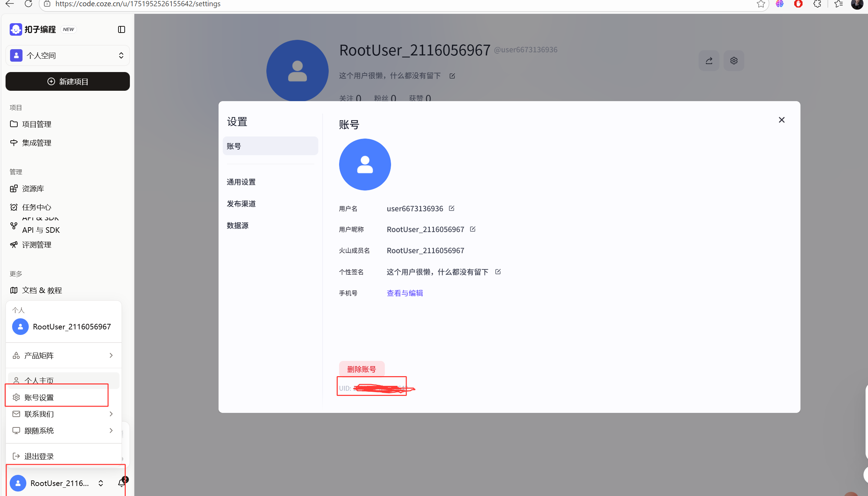
Task: Click 退出登录 to log out
Action: [x=64, y=456]
